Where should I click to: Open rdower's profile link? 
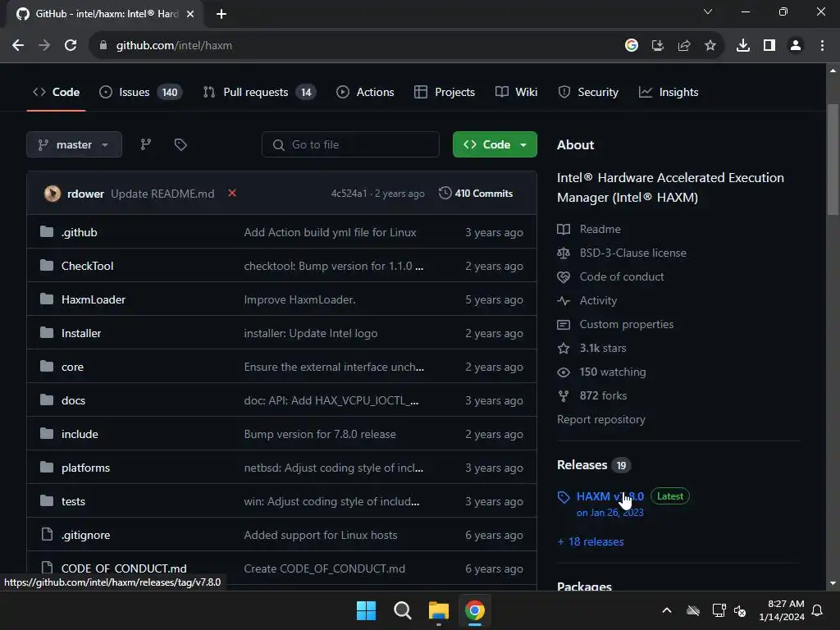[85, 194]
